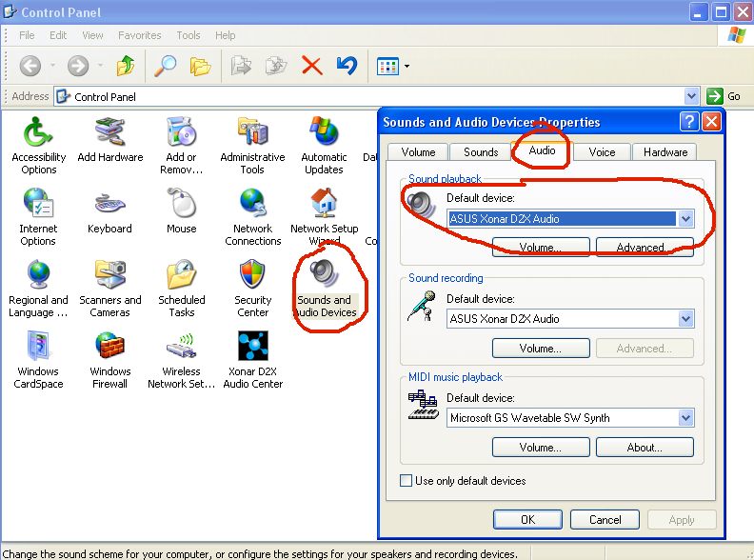Open the Tools menu

pos(188,35)
